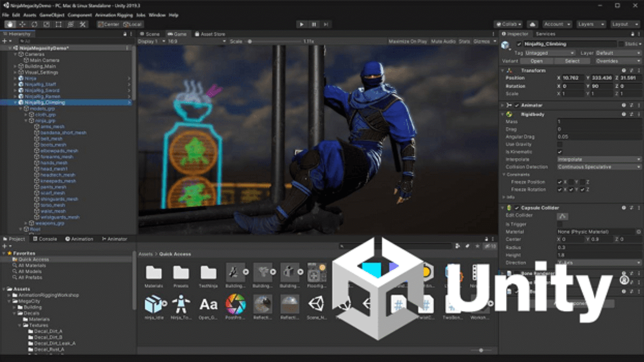The height and width of the screenshot is (362, 644).
Task: Select the Hand tool in toolbar
Action: [10, 24]
